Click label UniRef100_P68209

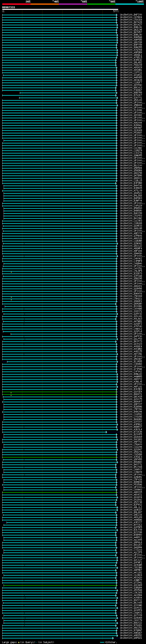tap(131, 65)
